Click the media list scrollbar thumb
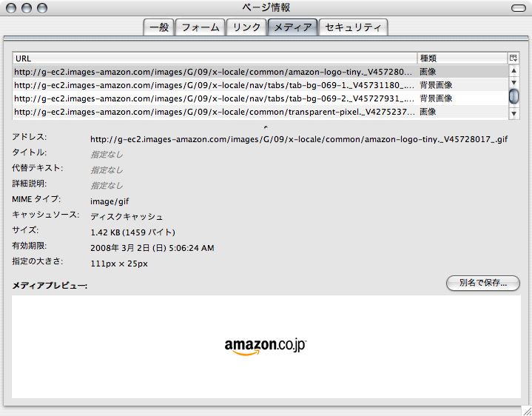Viewport: 532px width, 416px height. click(514, 96)
